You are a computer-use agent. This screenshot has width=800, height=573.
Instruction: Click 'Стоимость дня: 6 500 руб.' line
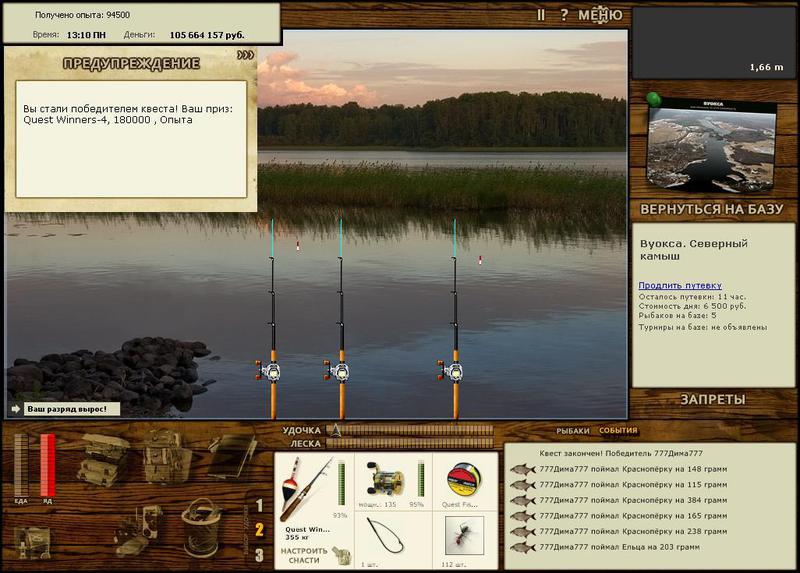(692, 306)
